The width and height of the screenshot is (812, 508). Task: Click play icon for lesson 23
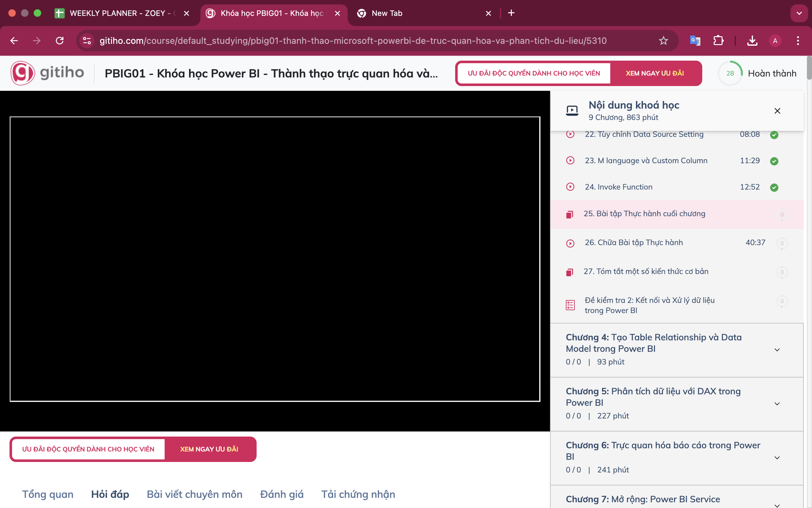tap(570, 161)
